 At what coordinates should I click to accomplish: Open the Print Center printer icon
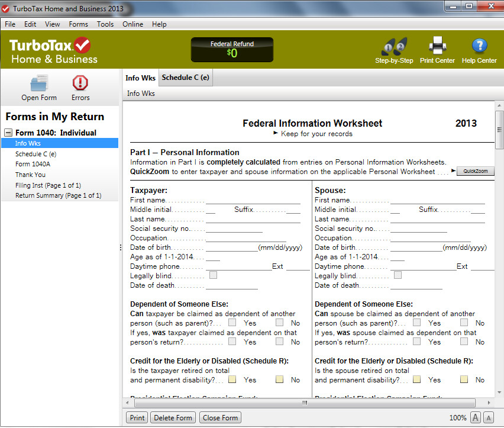coord(438,46)
